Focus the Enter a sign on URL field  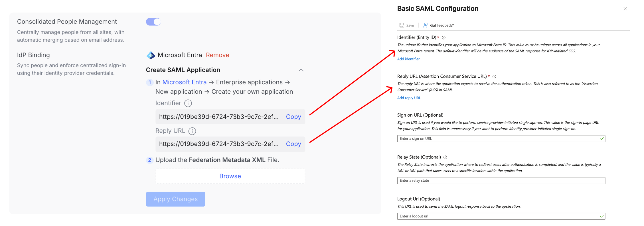click(499, 139)
